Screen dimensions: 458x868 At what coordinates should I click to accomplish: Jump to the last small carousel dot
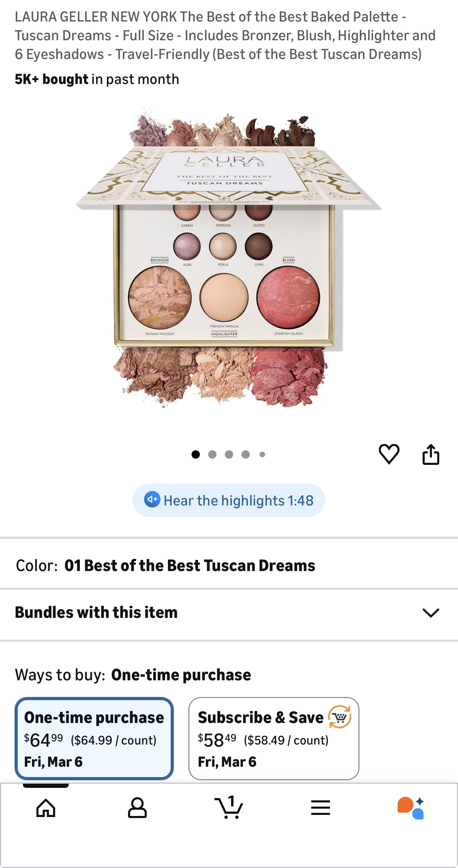[262, 454]
